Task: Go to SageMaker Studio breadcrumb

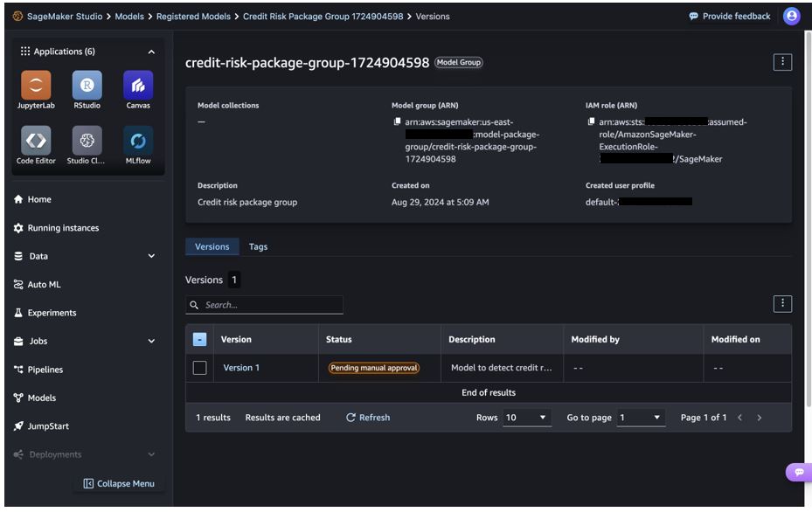Action: point(65,17)
